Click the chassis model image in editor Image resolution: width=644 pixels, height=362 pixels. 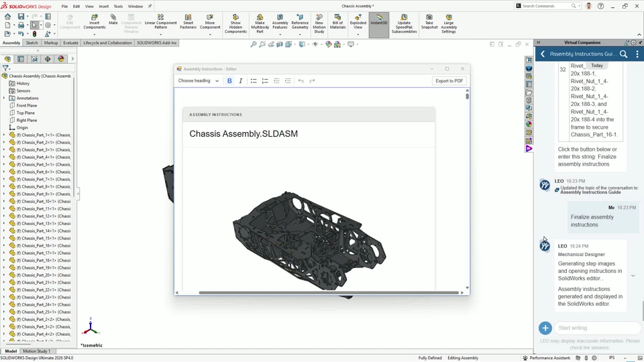pyautogui.click(x=309, y=240)
